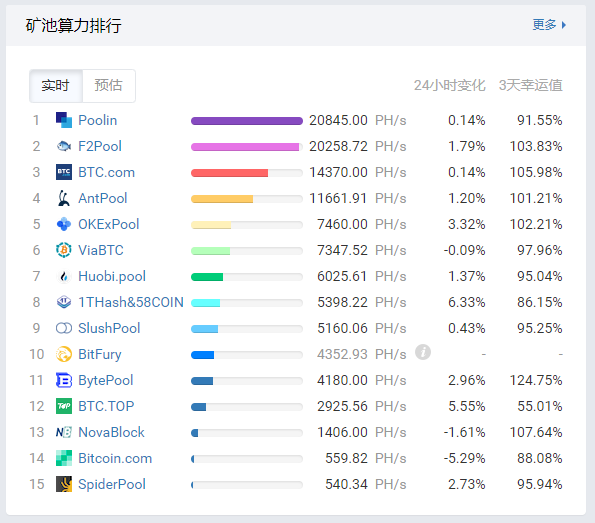Screen dimensions: 595x523
Task: Click the -1.61% 24-hour change value
Action: click(464, 432)
